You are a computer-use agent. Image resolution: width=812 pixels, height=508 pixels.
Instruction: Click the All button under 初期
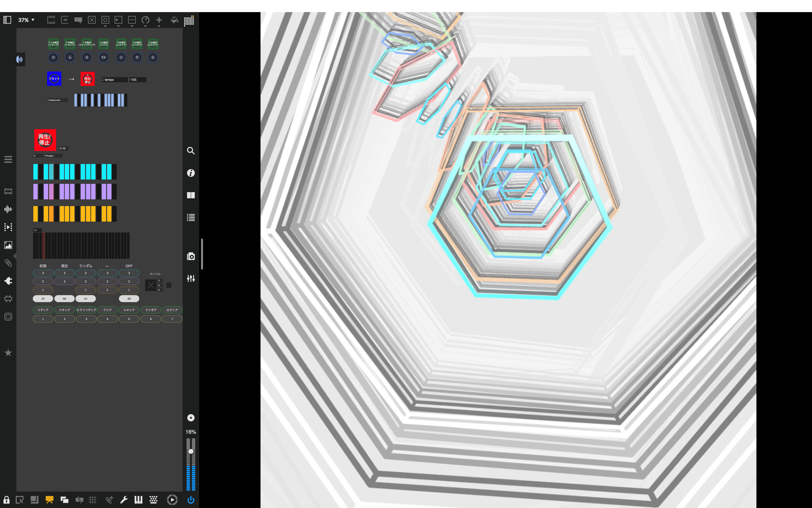[43, 299]
